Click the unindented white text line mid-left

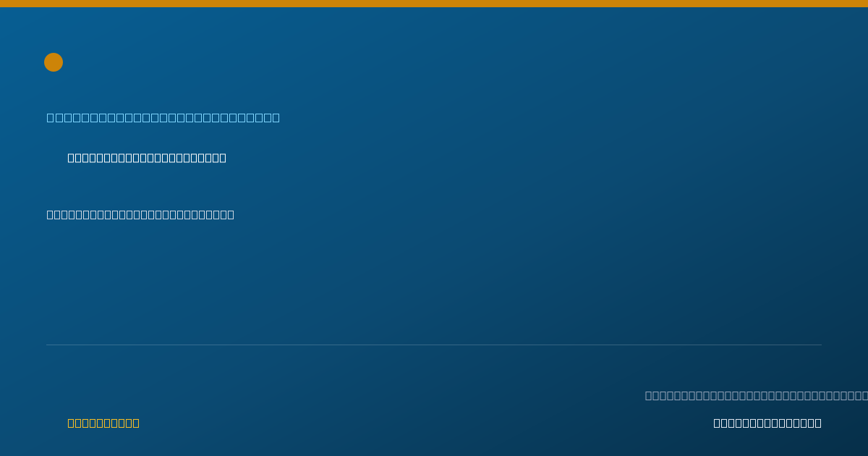[140, 214]
